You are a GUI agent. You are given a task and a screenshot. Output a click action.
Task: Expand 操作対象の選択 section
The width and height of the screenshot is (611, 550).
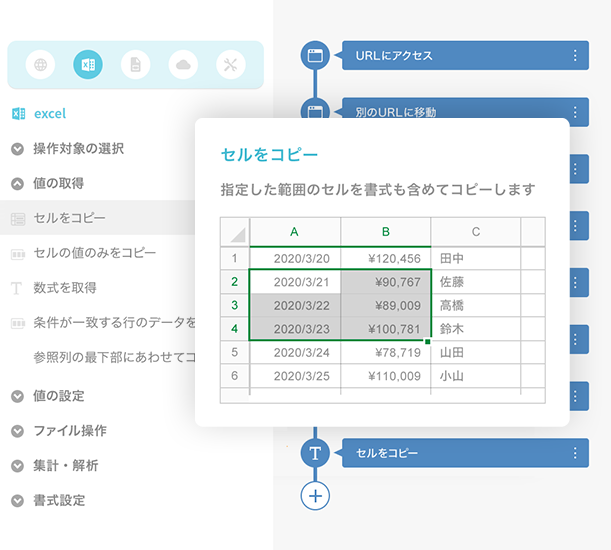17,149
